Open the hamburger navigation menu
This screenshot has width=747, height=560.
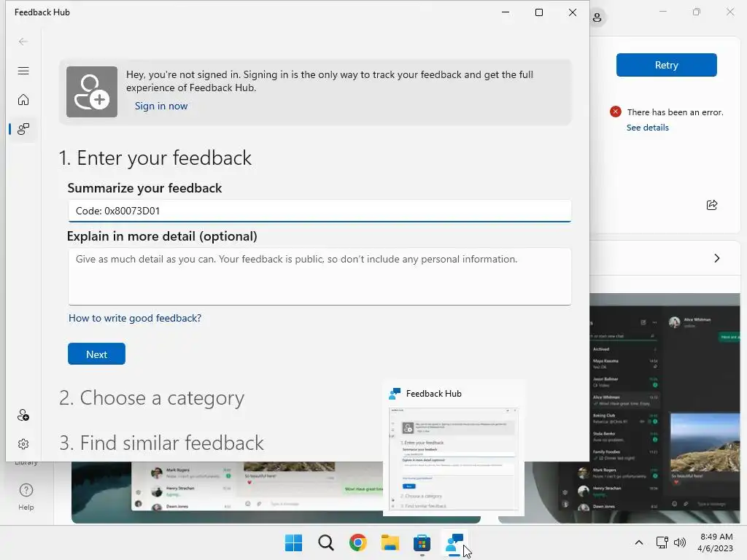pyautogui.click(x=23, y=71)
